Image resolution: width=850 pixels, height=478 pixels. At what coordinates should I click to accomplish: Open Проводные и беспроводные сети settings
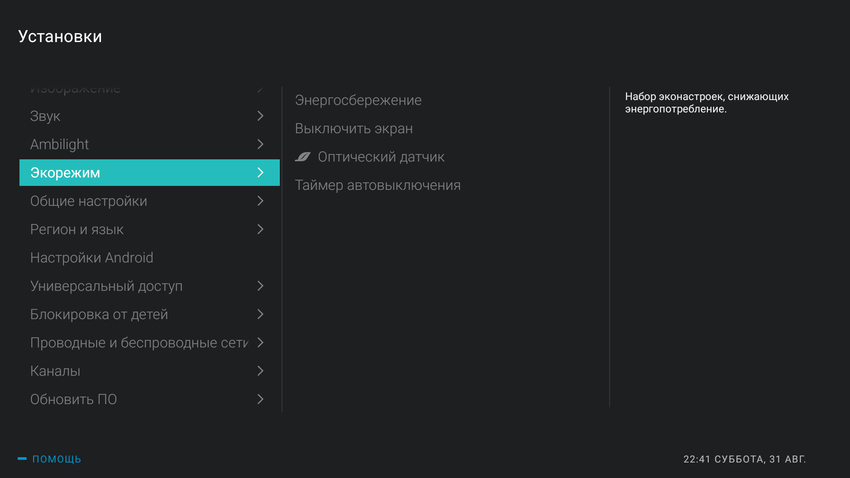point(138,343)
